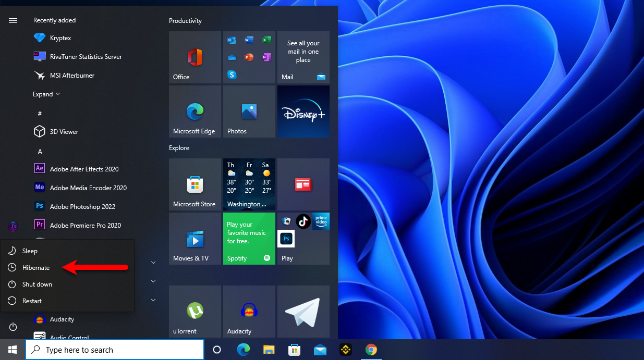Click the hamburger menu at top of Start
The width and height of the screenshot is (644, 360).
(x=13, y=20)
